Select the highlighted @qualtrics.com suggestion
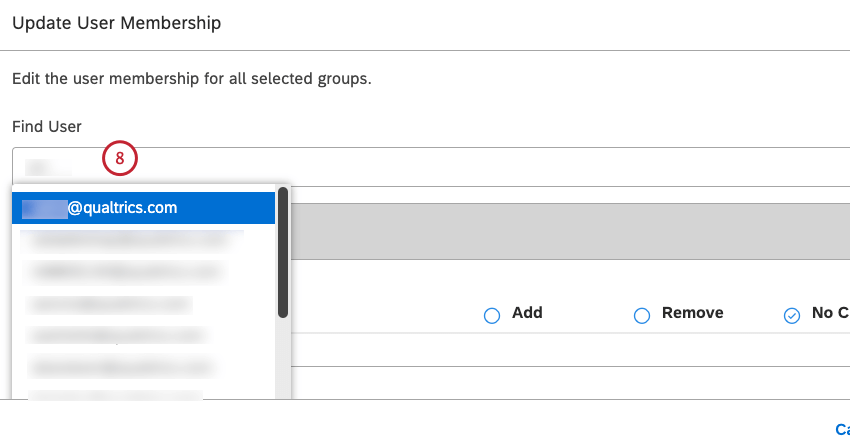This screenshot has width=850, height=448. 143,208
